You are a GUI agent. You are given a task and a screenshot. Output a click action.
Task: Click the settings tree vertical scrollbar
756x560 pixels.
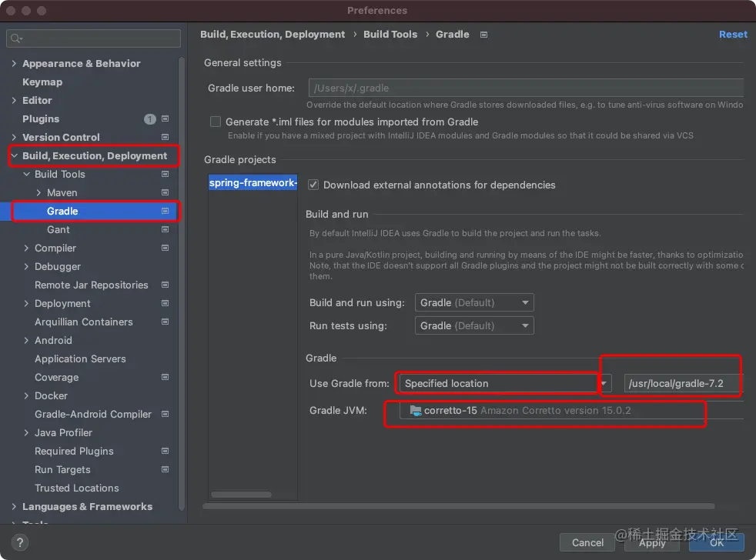[181, 283]
